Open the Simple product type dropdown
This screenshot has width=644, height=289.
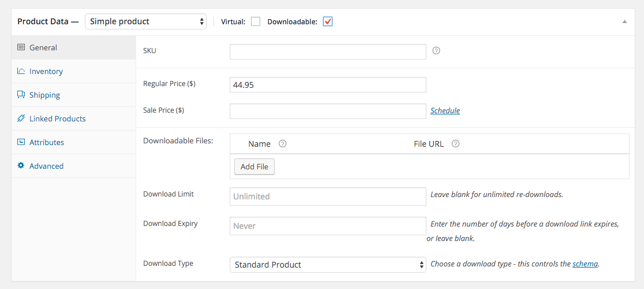tap(146, 21)
